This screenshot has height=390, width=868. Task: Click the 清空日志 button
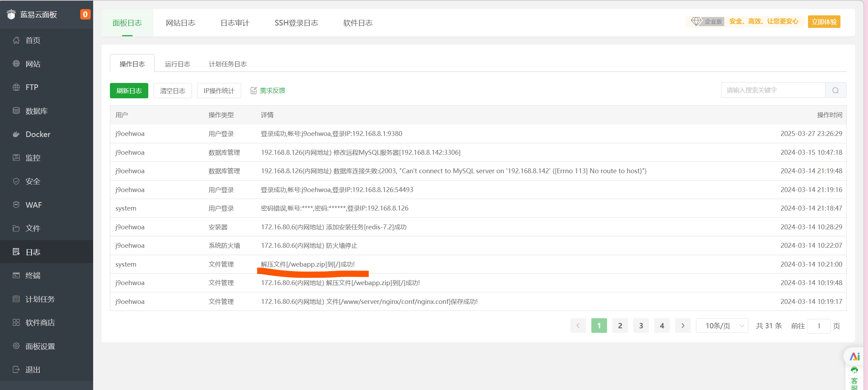click(172, 91)
